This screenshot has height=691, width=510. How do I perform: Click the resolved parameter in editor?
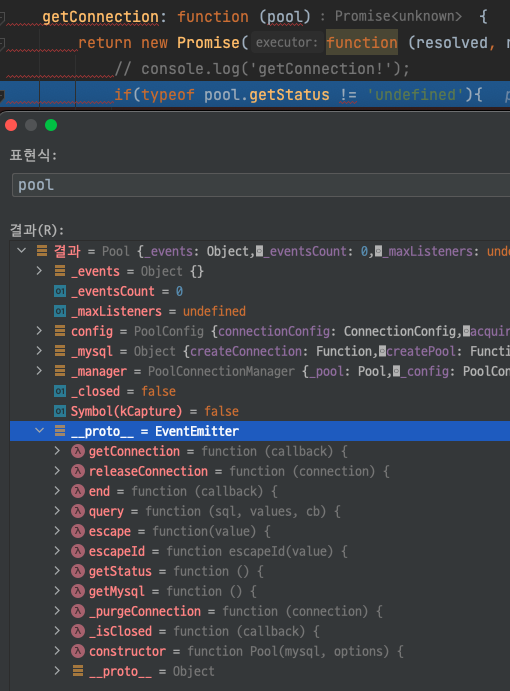coord(451,43)
